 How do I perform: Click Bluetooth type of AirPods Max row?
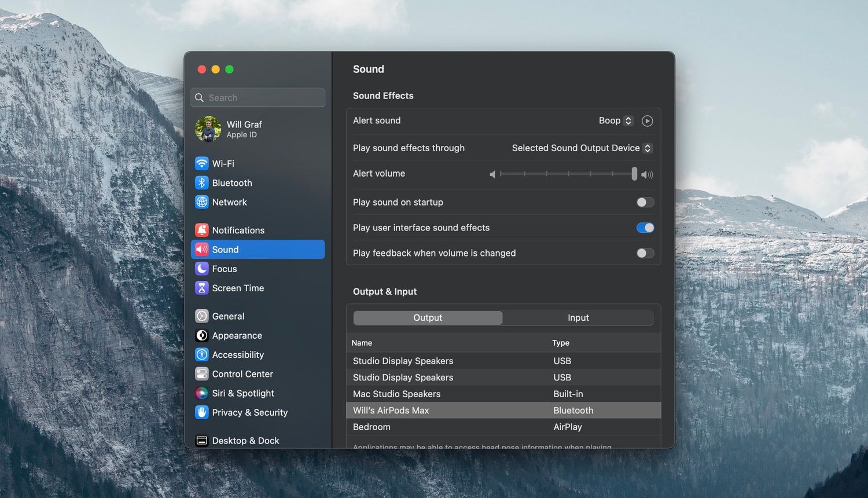pos(573,410)
